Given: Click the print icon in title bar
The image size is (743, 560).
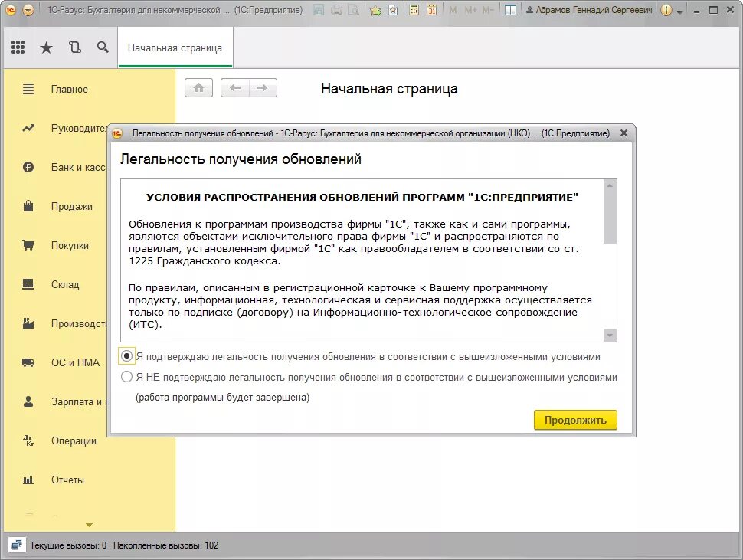Looking at the screenshot, I should [x=336, y=10].
